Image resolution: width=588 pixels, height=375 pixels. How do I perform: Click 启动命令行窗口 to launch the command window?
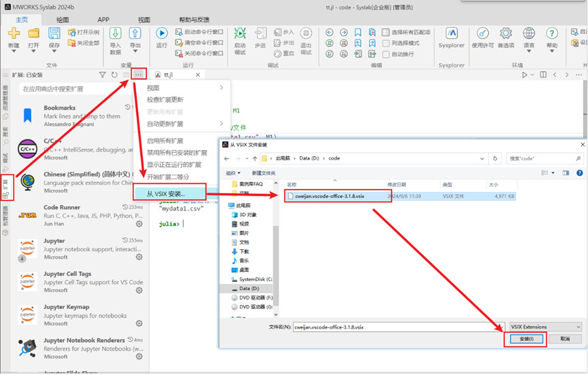[x=199, y=32]
